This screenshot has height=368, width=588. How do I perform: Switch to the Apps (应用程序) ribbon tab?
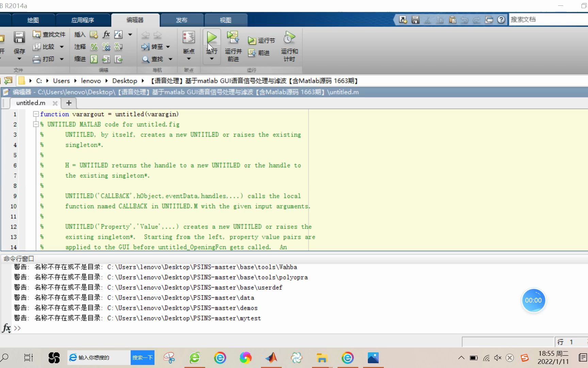83,20
